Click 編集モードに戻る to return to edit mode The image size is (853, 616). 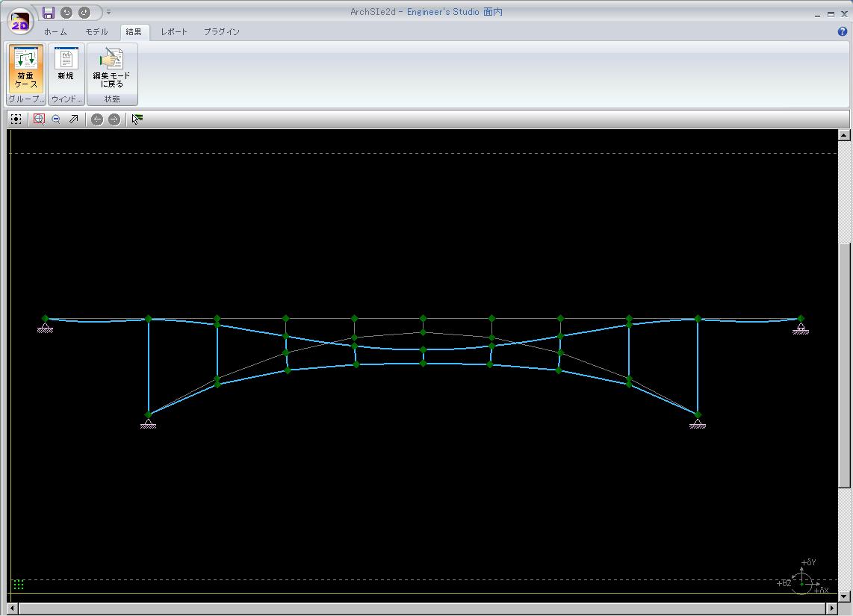(x=112, y=68)
